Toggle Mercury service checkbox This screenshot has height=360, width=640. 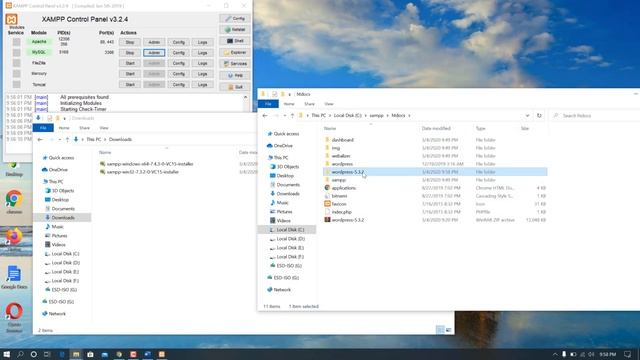pyautogui.click(x=16, y=74)
